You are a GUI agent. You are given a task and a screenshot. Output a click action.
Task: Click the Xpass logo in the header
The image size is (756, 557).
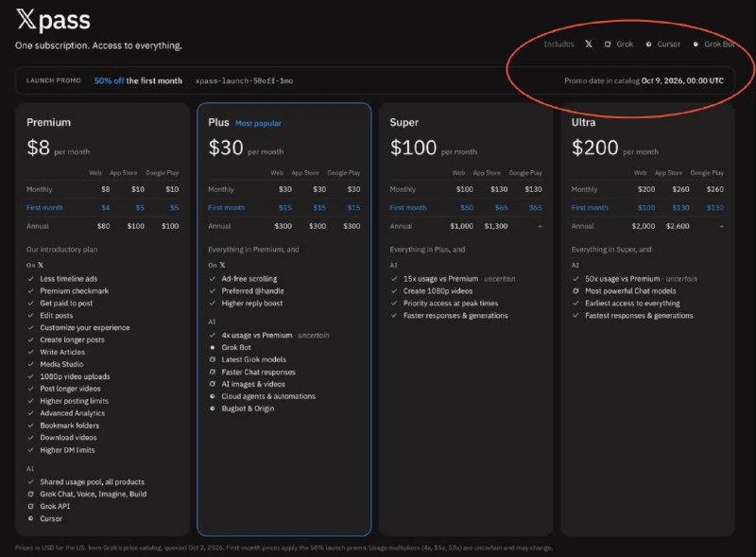[53, 20]
